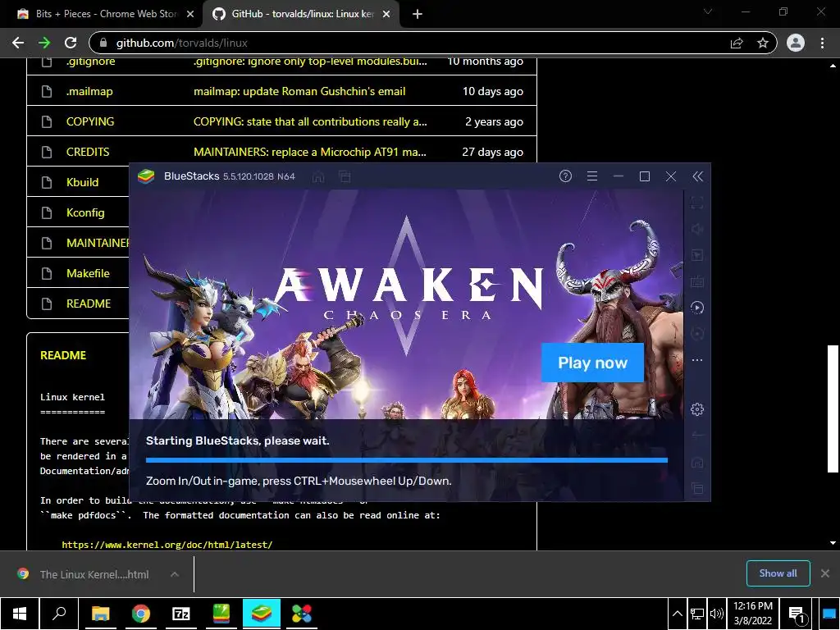Click the BlueStacks loading progress bar
This screenshot has height=630, width=840.
[407, 460]
